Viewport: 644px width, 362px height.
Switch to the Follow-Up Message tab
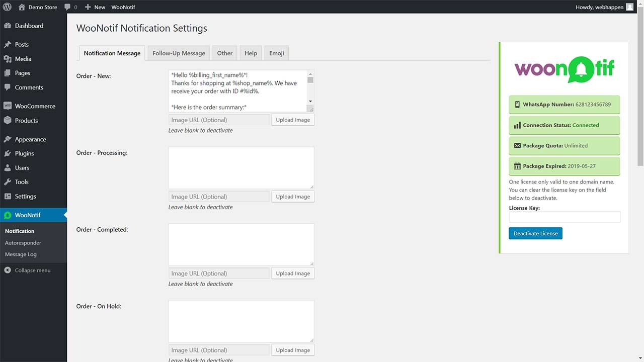(x=179, y=53)
